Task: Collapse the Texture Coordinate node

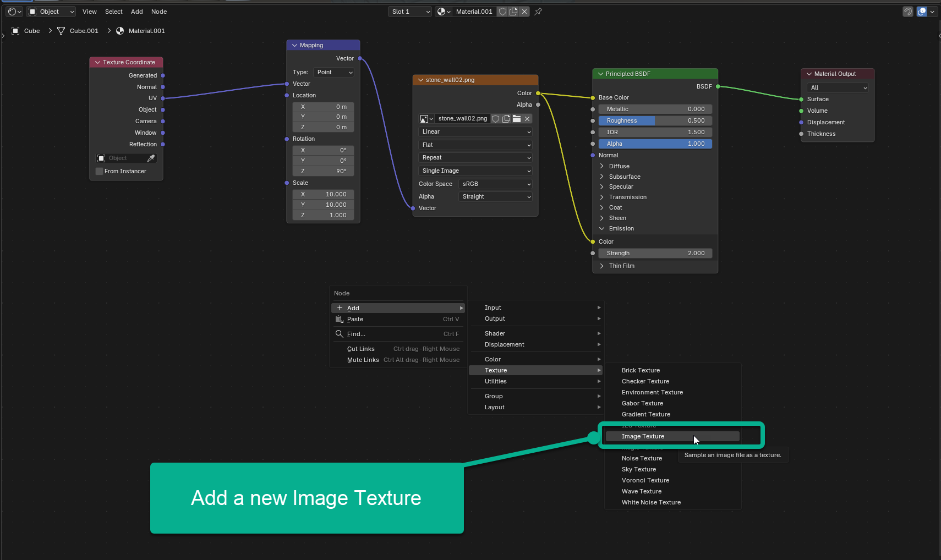Action: pyautogui.click(x=97, y=62)
